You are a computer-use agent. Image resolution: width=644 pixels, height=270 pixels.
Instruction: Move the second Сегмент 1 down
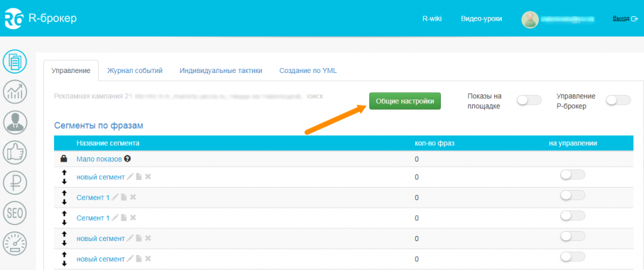point(64,223)
